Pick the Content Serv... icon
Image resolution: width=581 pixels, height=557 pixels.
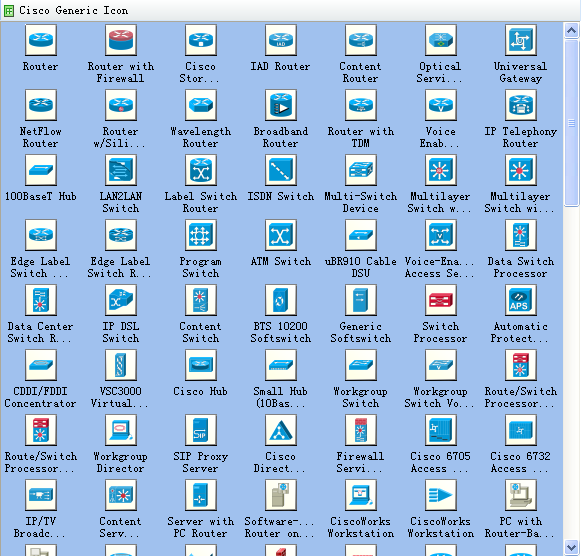[121, 495]
